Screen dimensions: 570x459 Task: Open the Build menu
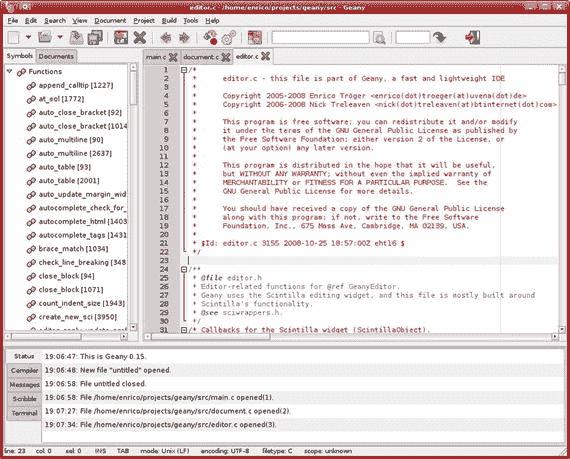click(x=169, y=21)
